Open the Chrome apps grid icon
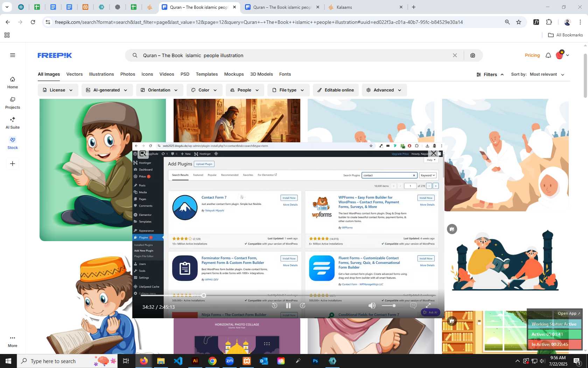 [7, 35]
